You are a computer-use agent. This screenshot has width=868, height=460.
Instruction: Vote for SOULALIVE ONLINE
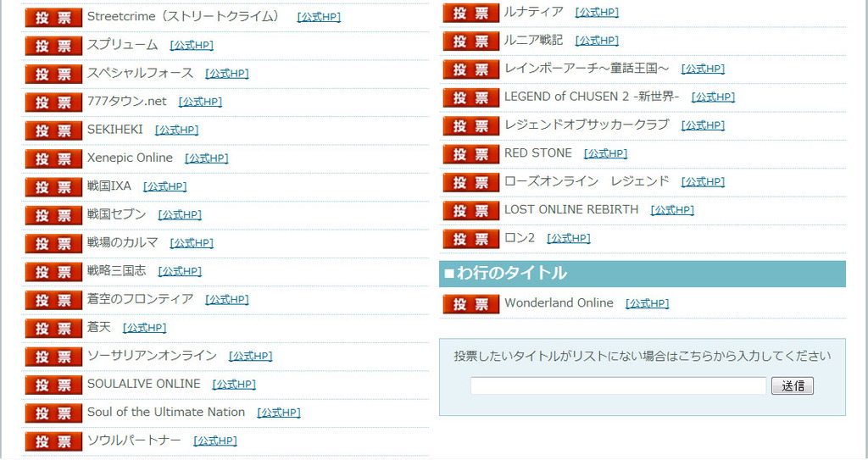(53, 385)
